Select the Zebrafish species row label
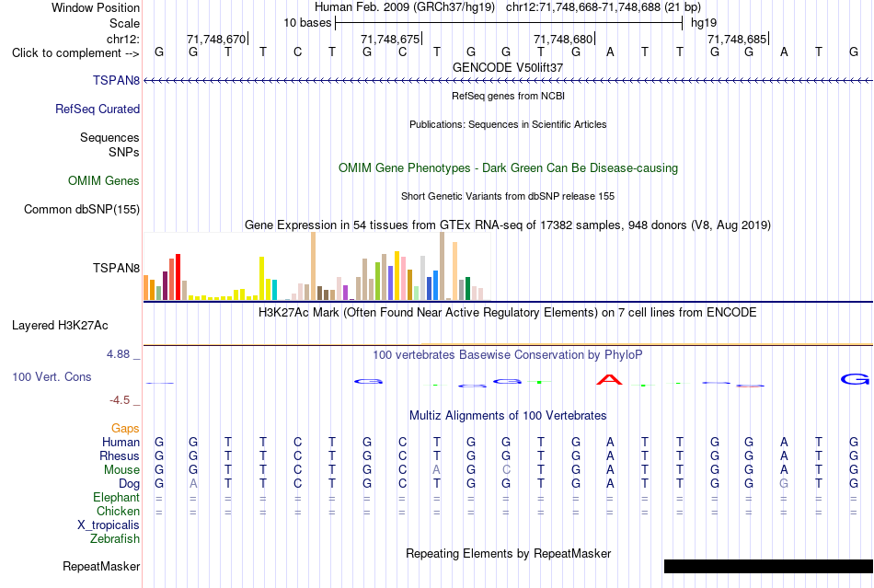 pos(115,539)
